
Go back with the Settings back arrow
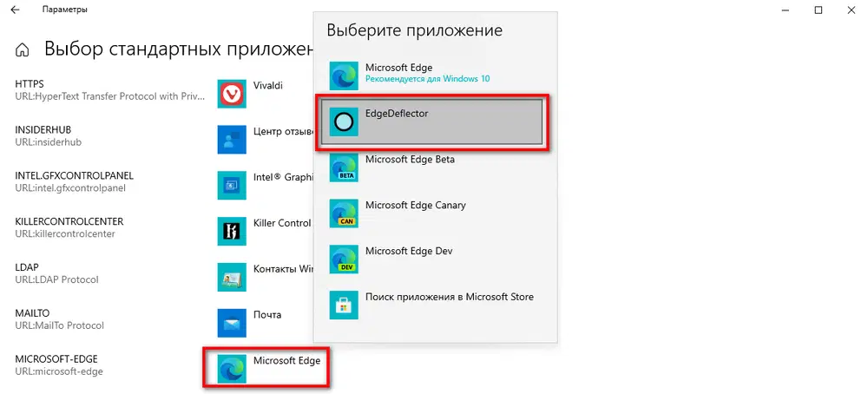[16, 10]
